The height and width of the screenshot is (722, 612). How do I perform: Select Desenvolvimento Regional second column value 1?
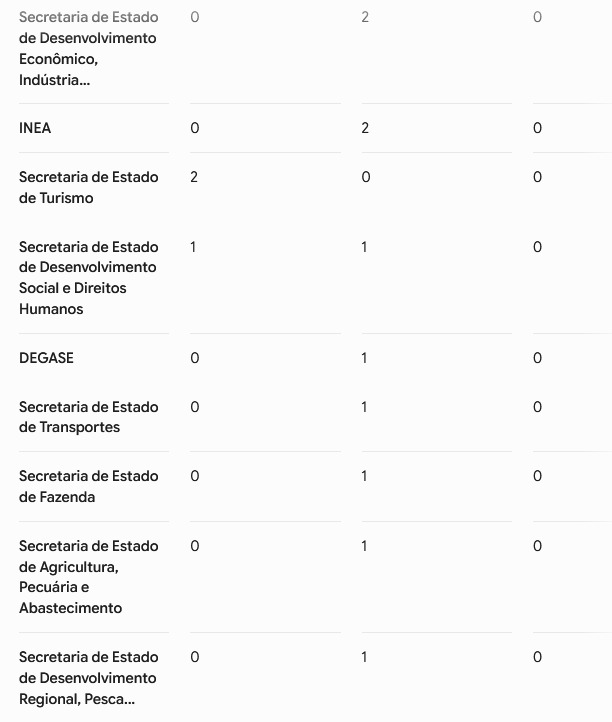click(x=364, y=657)
